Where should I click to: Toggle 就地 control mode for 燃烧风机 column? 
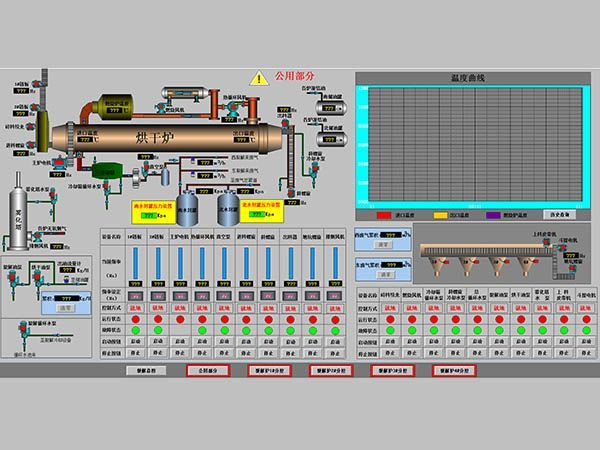[412, 308]
